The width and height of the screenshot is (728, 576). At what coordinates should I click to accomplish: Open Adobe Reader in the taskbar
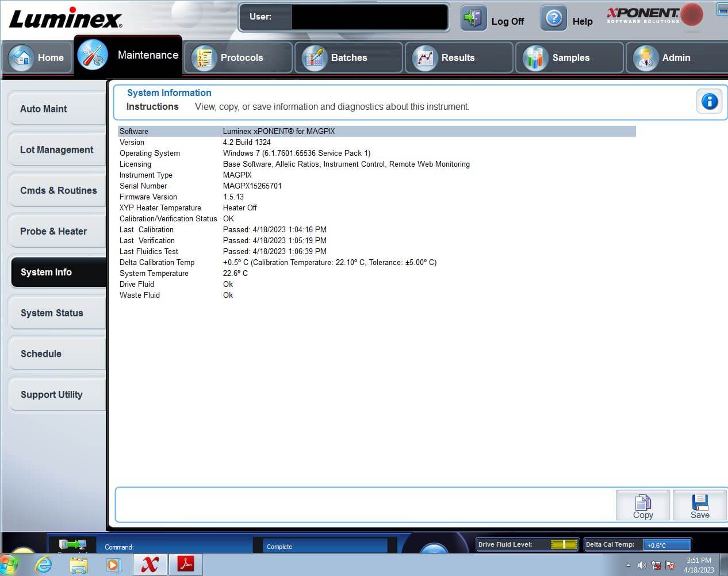pyautogui.click(x=186, y=565)
